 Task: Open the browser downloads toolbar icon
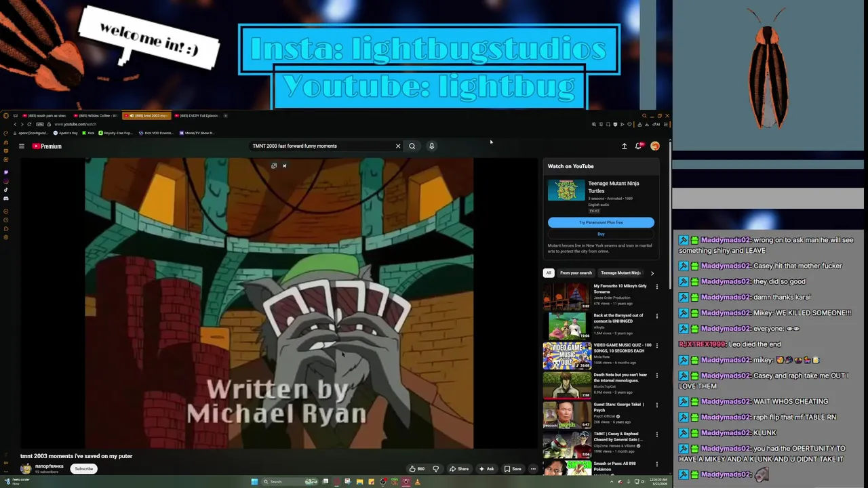pos(647,124)
